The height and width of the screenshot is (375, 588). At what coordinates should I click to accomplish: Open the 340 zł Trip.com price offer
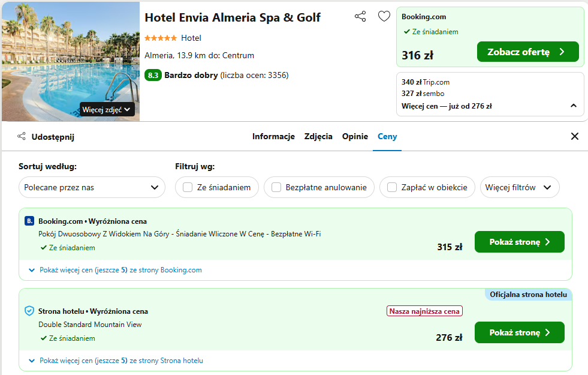click(x=425, y=82)
